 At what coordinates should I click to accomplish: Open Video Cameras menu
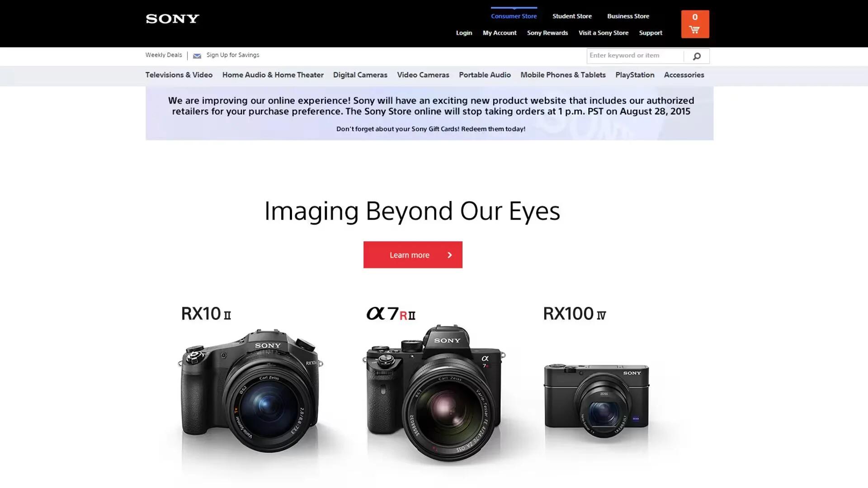tap(423, 75)
